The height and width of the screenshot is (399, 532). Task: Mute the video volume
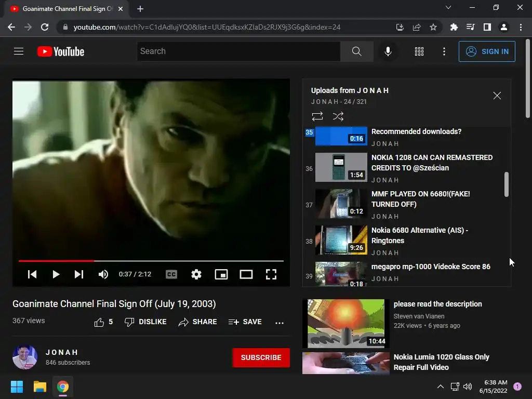pyautogui.click(x=103, y=274)
